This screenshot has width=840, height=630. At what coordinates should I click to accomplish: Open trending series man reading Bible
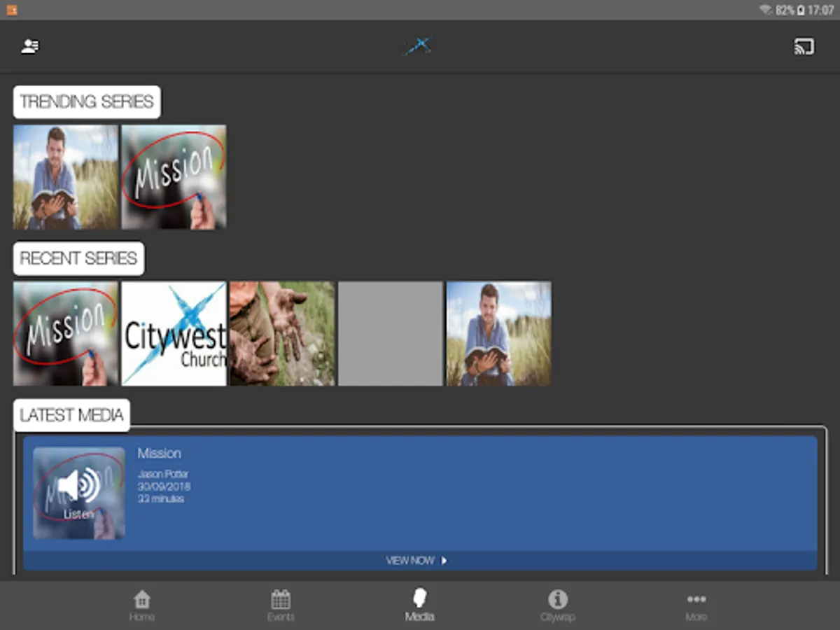pyautogui.click(x=66, y=177)
